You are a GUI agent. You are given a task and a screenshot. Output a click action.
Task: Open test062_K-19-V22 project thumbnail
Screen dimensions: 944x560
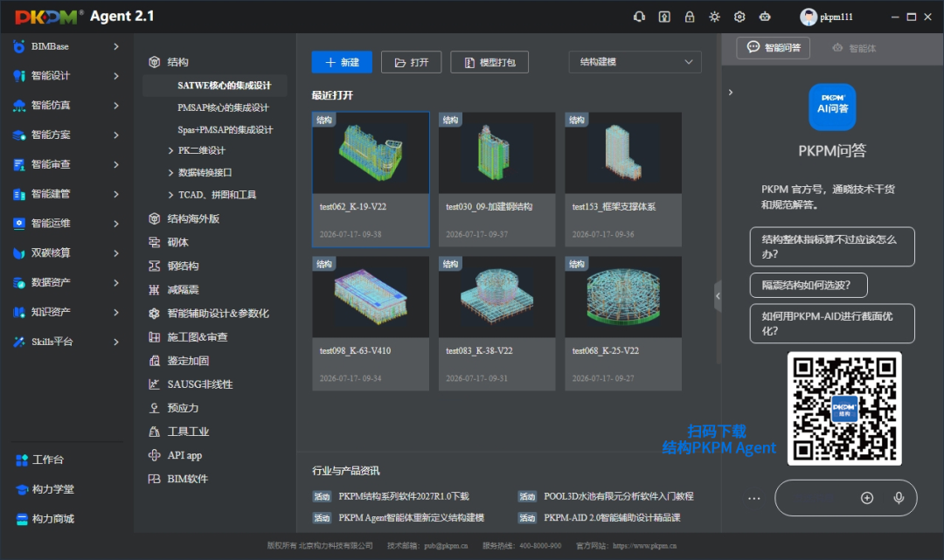coord(371,152)
